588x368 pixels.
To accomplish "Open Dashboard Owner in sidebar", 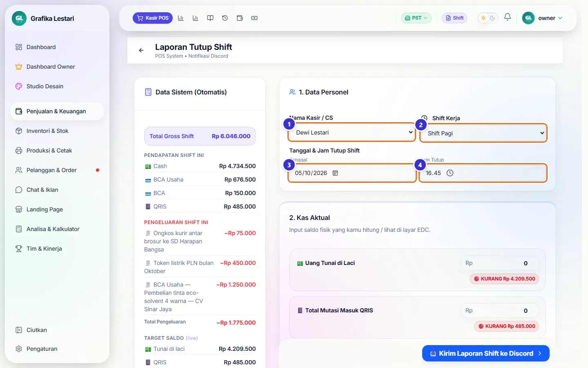I will tap(57, 67).
